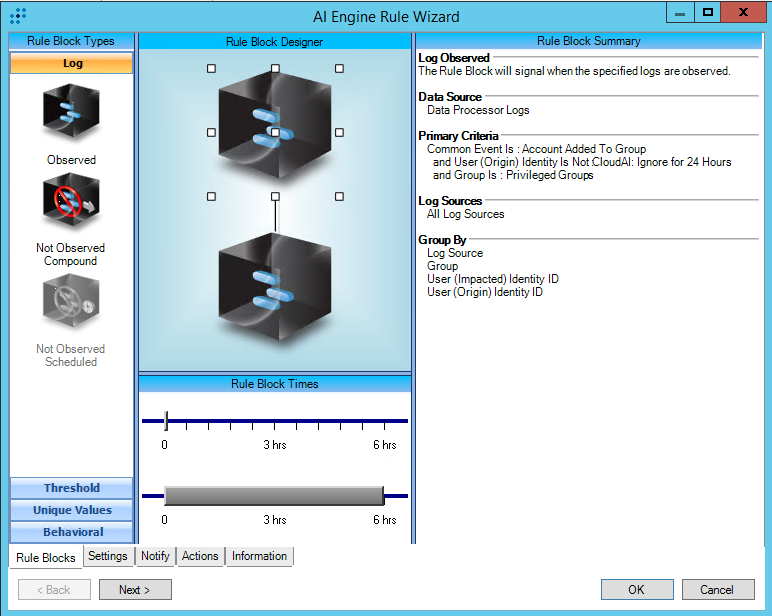Image resolution: width=772 pixels, height=616 pixels.
Task: Go to the Actions tab
Action: tap(200, 556)
